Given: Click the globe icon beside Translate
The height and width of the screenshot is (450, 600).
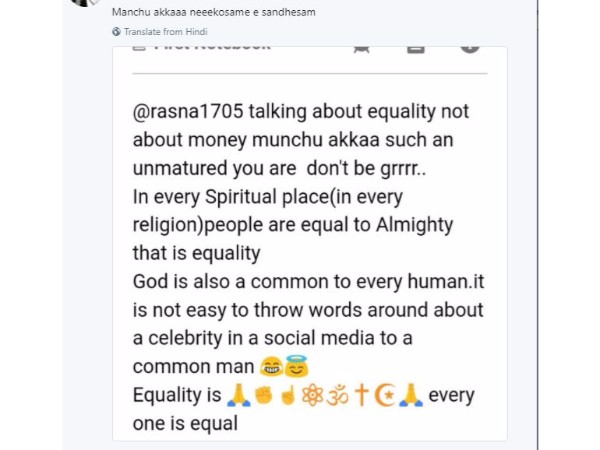Looking at the screenshot, I should click(x=116, y=33).
